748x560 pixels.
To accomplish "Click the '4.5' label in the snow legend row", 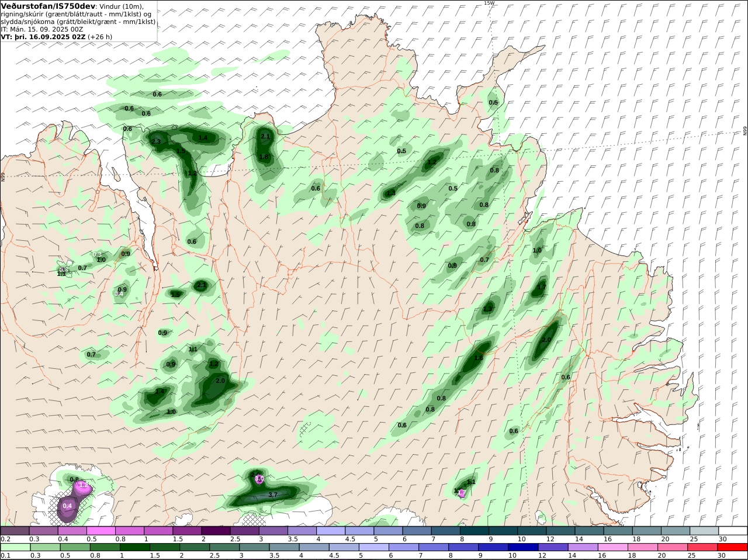I will (x=351, y=539).
